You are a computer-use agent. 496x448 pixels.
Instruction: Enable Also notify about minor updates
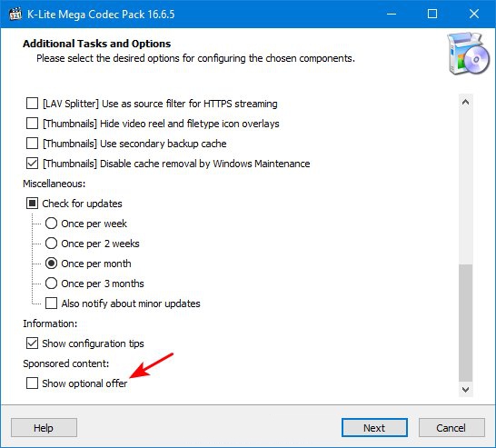[x=51, y=304]
